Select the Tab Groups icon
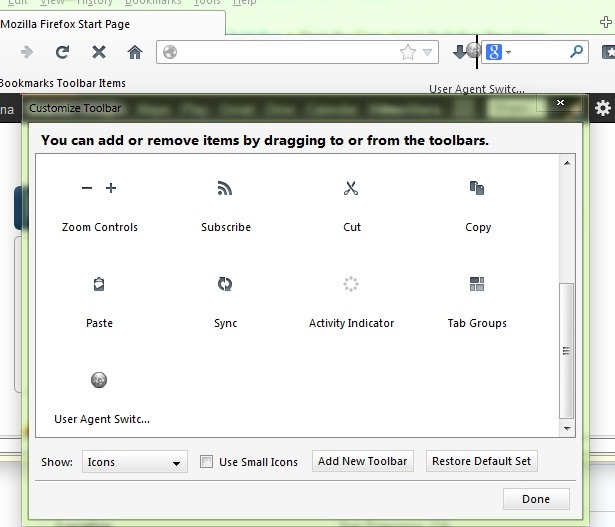 tap(477, 284)
